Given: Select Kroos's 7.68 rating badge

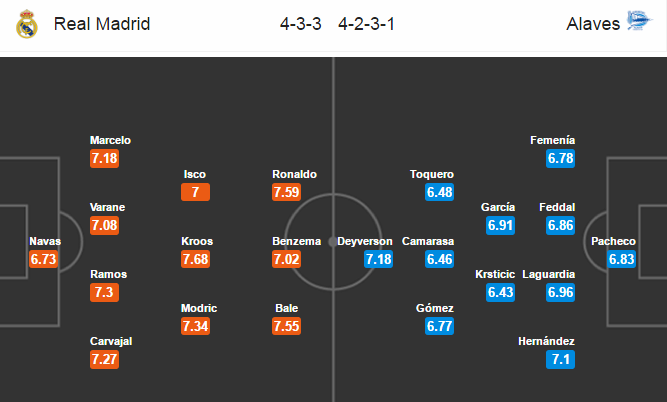Looking at the screenshot, I should (x=195, y=259).
